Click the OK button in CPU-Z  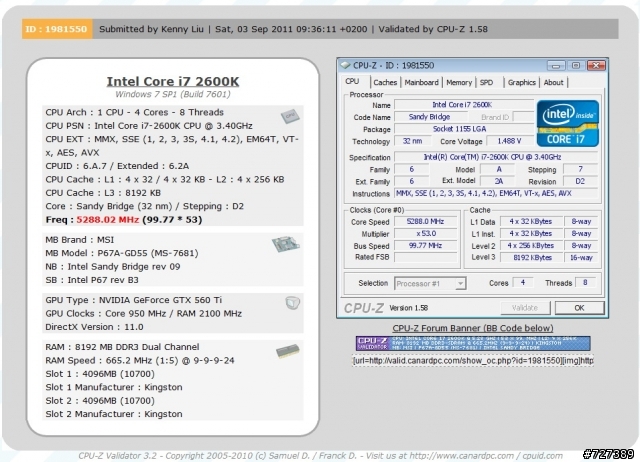coord(579,308)
